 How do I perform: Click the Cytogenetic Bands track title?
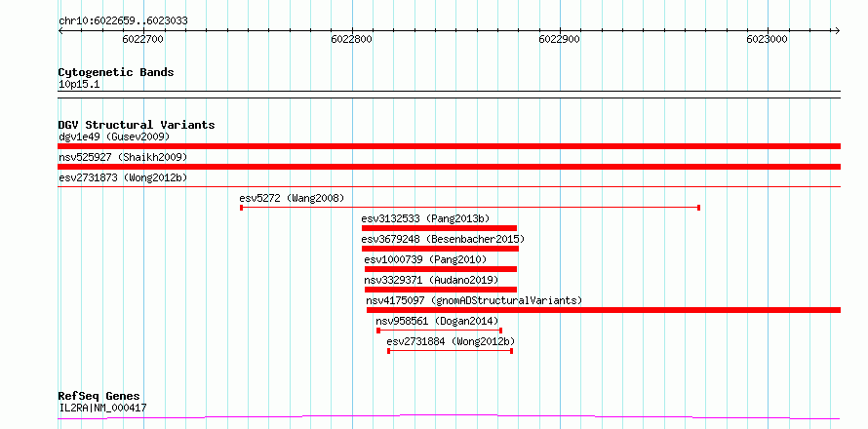click(116, 72)
